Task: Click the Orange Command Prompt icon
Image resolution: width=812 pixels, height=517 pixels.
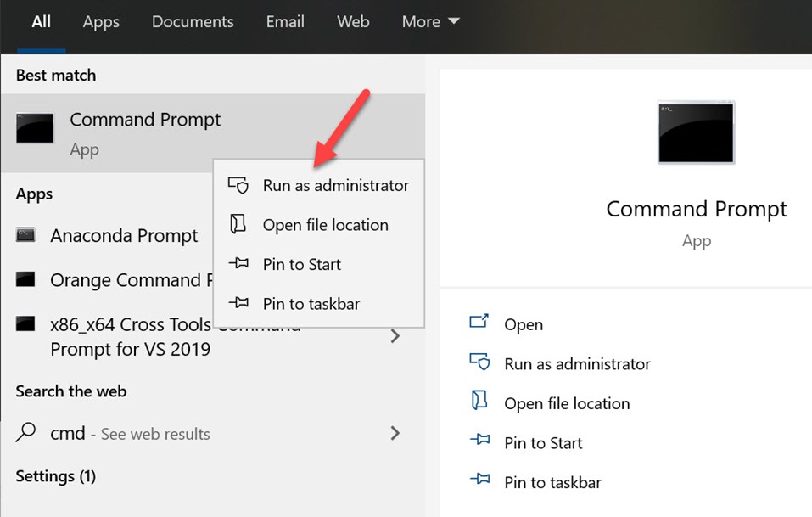Action: 26,280
